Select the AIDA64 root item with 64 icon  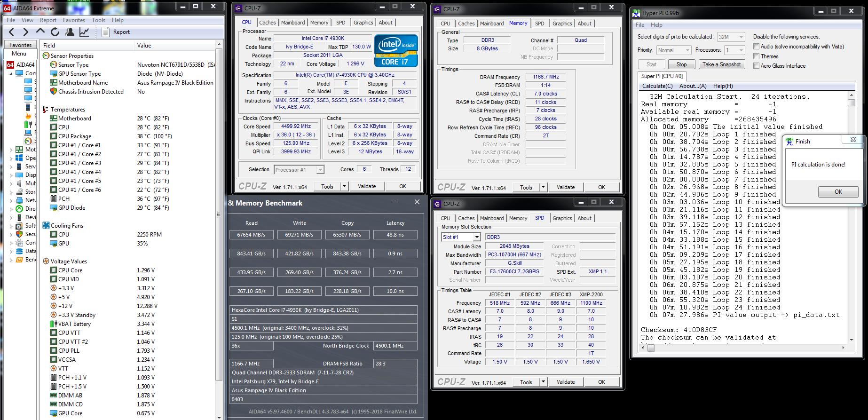[10, 65]
